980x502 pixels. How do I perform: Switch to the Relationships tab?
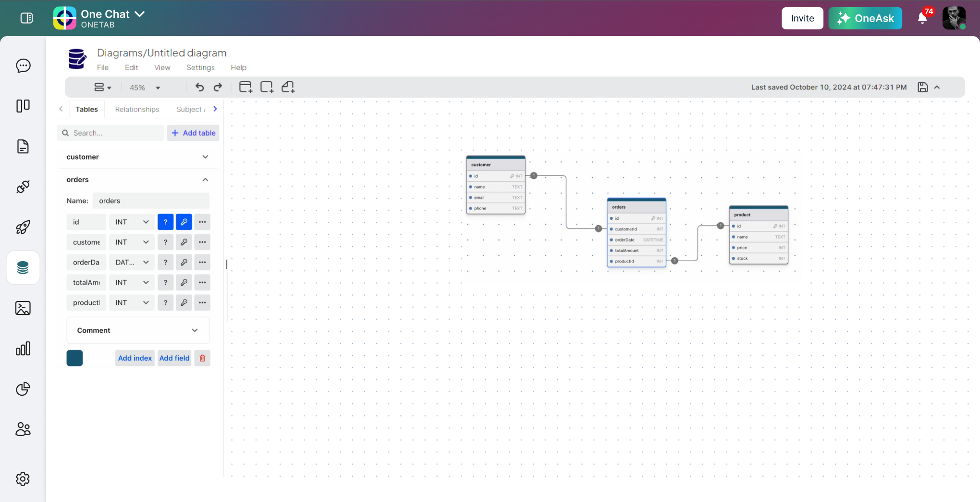[x=137, y=109]
